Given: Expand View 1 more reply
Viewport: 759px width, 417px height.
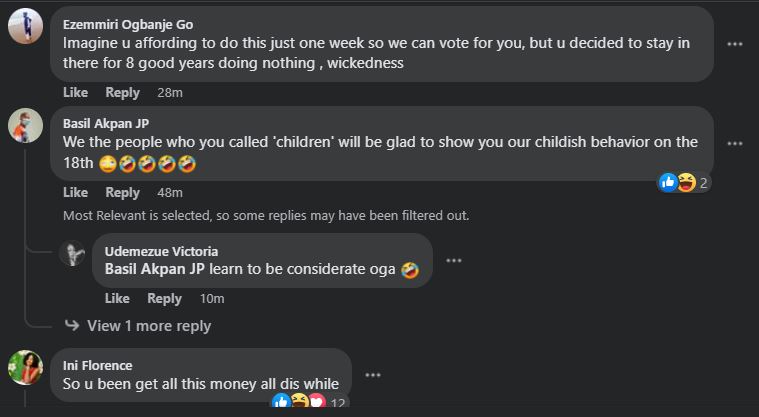Looking at the screenshot, I should (x=149, y=326).
